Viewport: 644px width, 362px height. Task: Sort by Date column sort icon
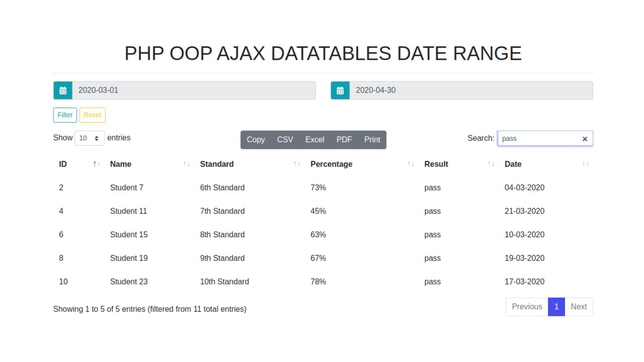click(585, 164)
